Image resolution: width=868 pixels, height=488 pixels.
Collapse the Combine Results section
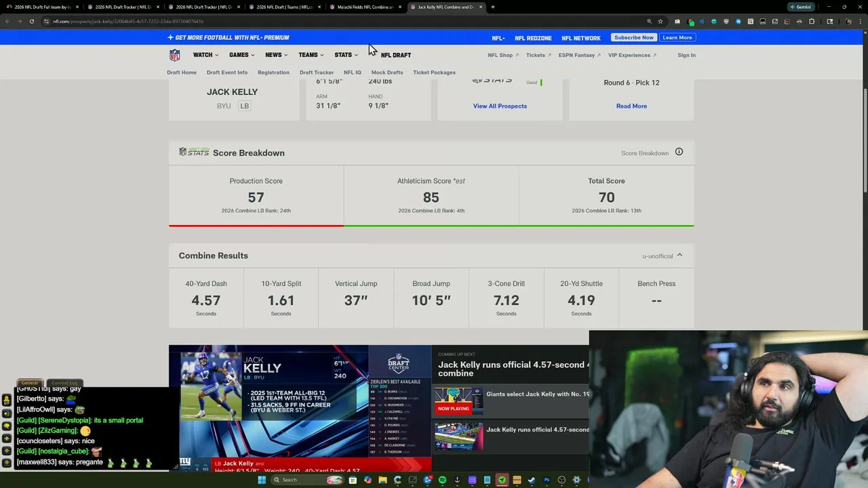pos(679,256)
